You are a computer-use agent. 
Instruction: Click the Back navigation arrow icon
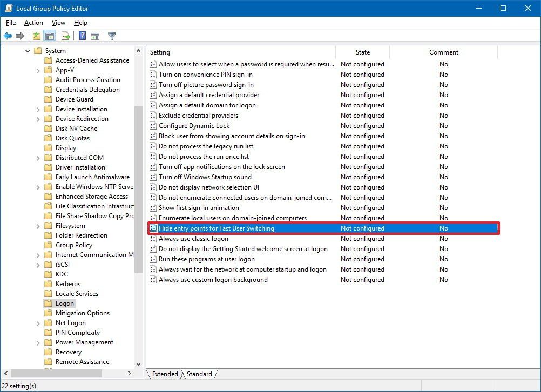8,36
